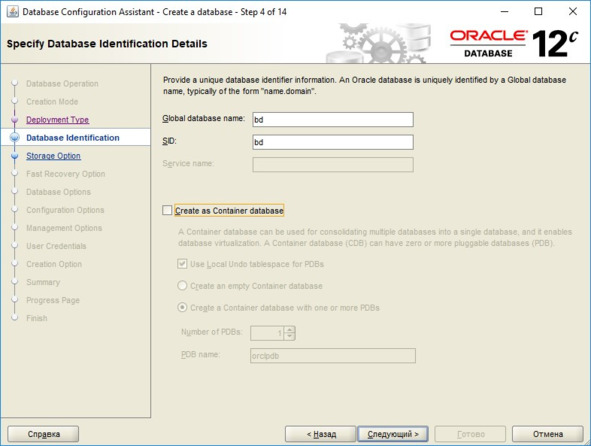Click the Oracle 12c Database logo

click(514, 44)
